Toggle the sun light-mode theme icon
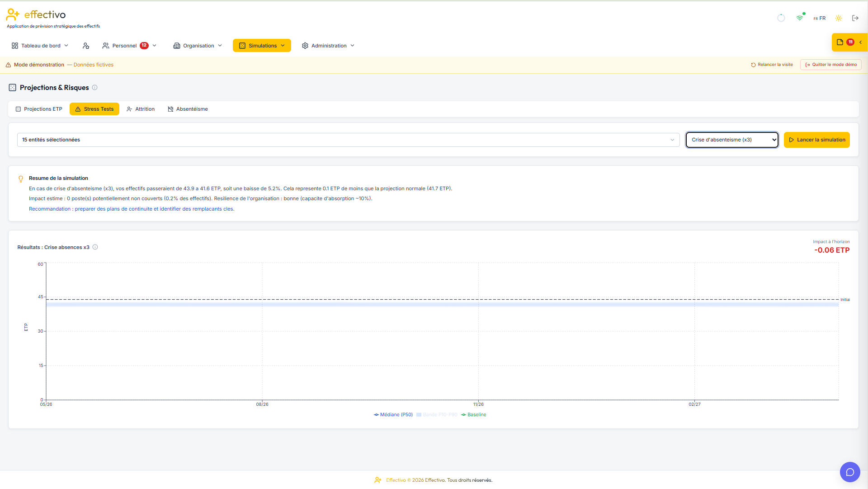The image size is (868, 489). (x=839, y=18)
